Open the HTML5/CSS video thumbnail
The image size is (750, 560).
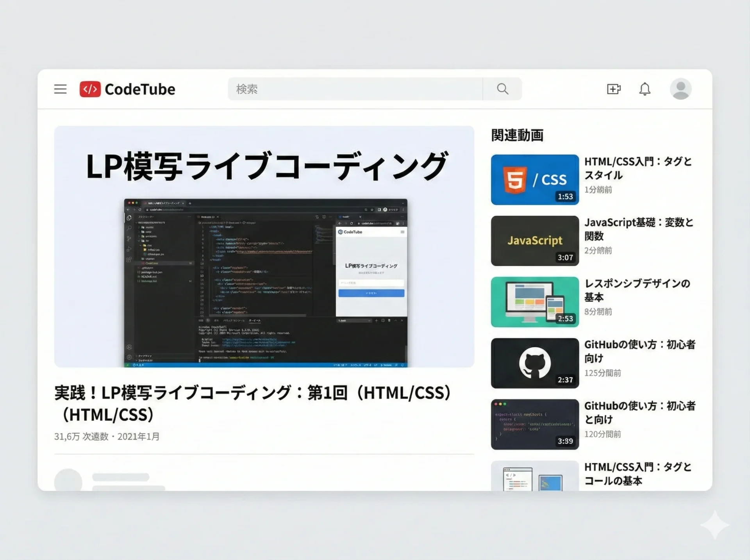[534, 180]
